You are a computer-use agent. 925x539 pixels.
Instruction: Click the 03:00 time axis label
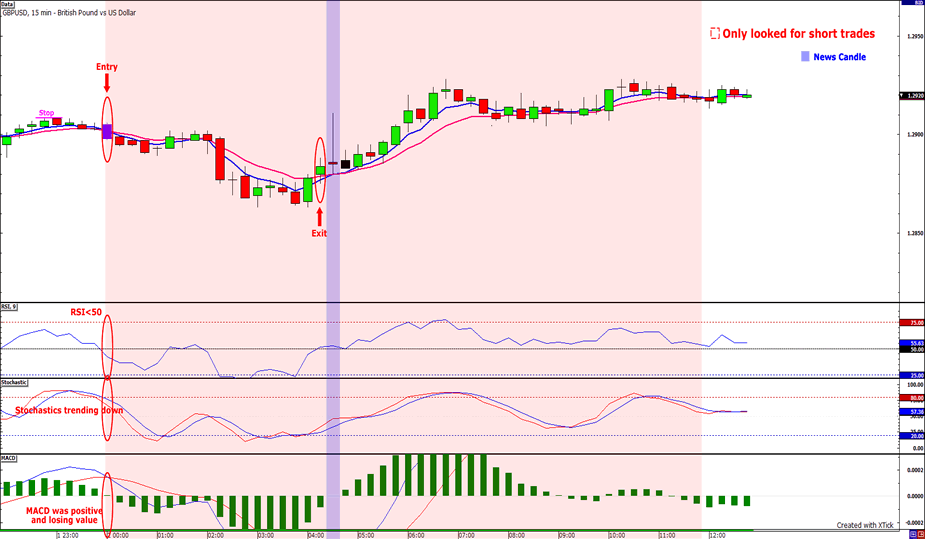[265, 535]
